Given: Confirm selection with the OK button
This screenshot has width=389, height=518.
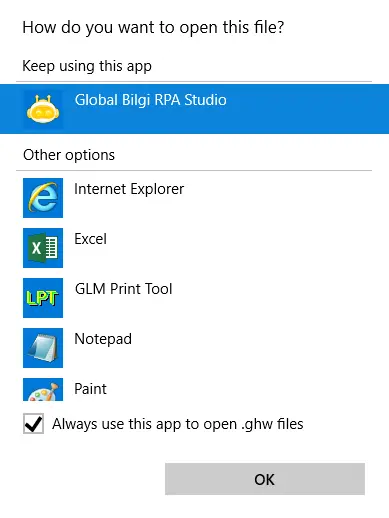Looking at the screenshot, I should (x=265, y=479).
